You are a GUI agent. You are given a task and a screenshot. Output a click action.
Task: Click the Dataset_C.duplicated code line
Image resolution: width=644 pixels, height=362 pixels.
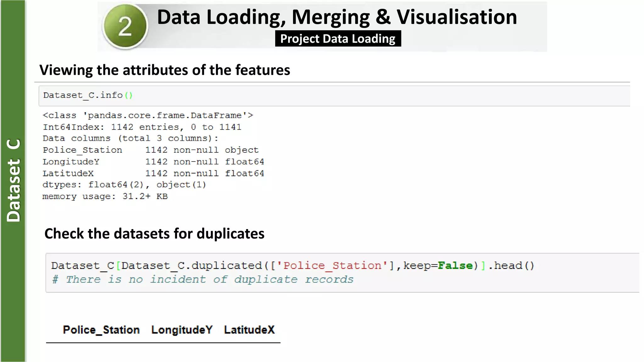click(293, 266)
